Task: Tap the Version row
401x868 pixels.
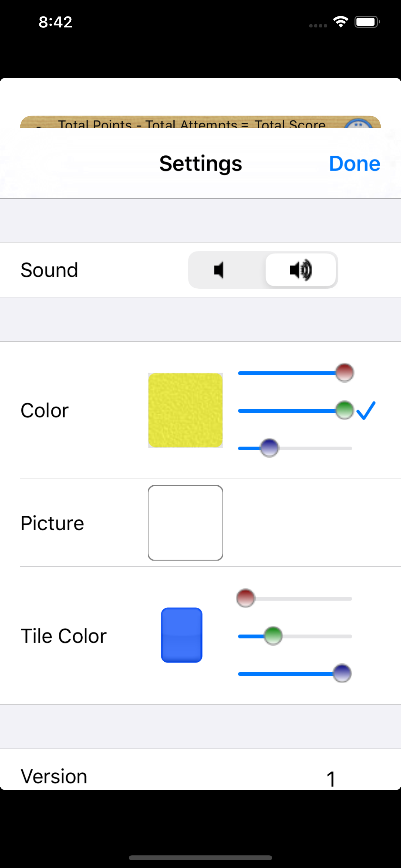Action: (x=200, y=770)
